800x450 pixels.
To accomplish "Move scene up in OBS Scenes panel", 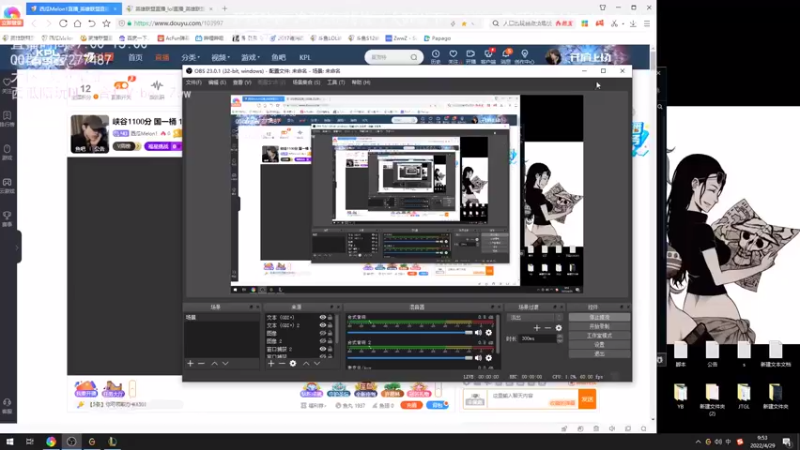I will point(214,363).
